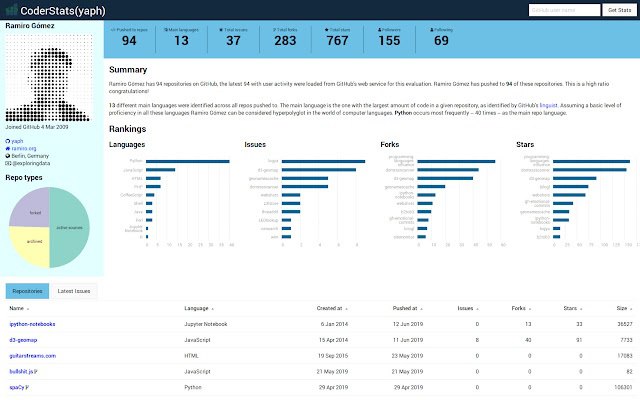Switch to the Latest Issues tab
Image resolution: width=640 pixels, height=400 pixels.
(73, 291)
